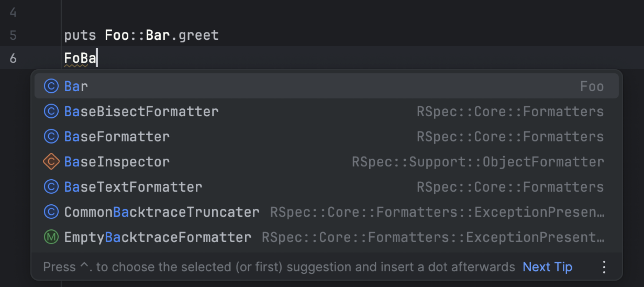Screen dimensions: 644x287
Task: Click the class icon beside BaseBisectFormatter
Action: [x=51, y=111]
